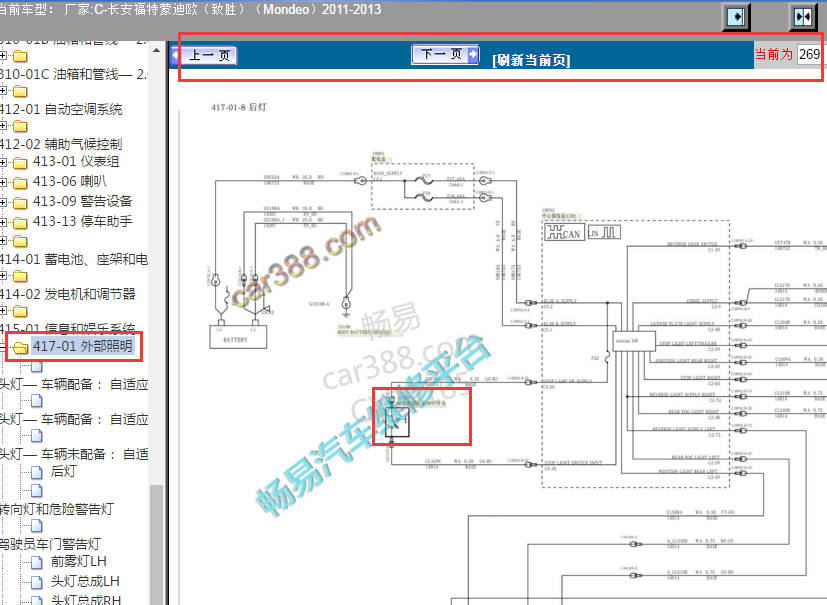Click the folder icon for 310-01C 油箱和管线
827x605 pixels.
20,56
